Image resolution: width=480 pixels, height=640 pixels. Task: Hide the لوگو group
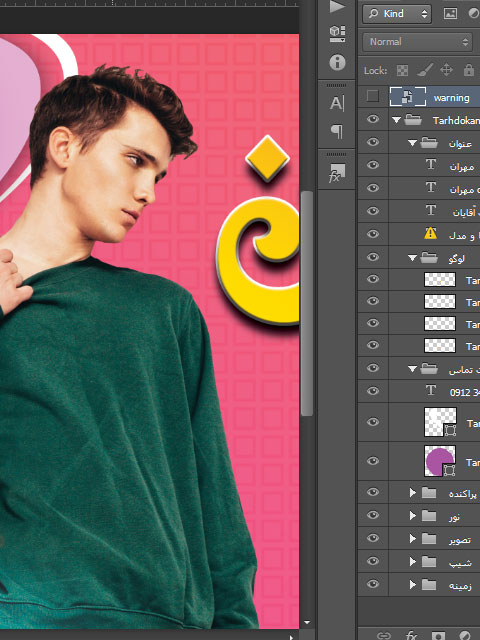(x=373, y=257)
